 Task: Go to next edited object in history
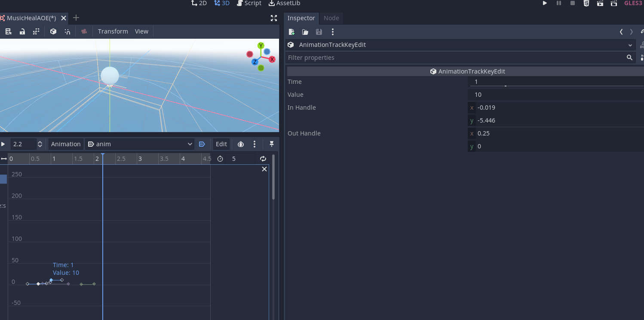(632, 32)
